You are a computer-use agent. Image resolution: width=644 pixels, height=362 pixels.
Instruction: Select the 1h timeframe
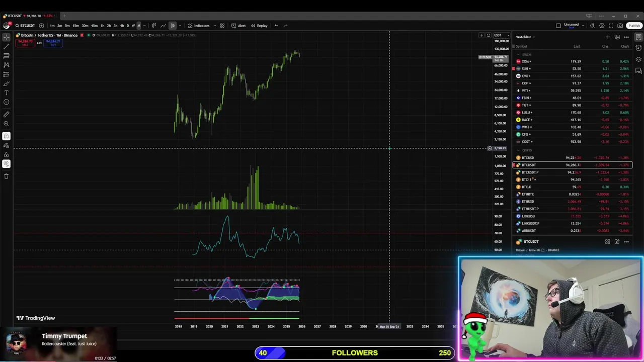point(102,26)
